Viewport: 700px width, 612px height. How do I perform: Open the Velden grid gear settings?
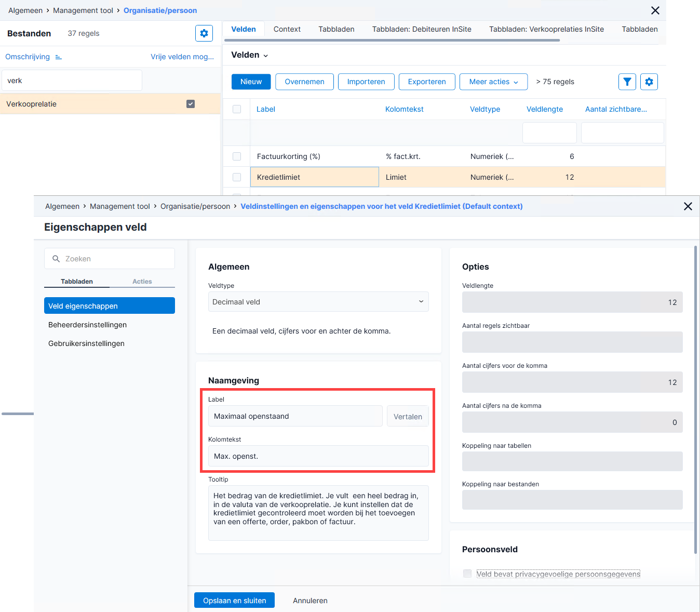click(x=649, y=82)
